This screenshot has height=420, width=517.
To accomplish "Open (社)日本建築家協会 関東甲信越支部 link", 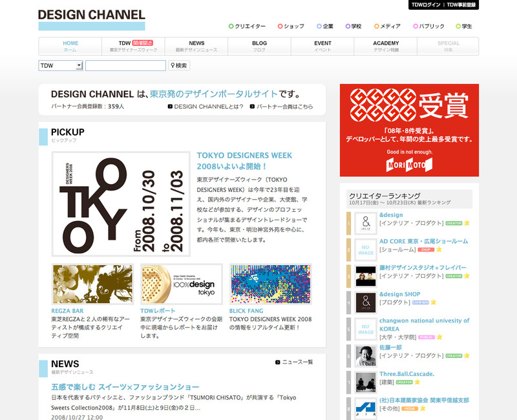I will [x=424, y=400].
